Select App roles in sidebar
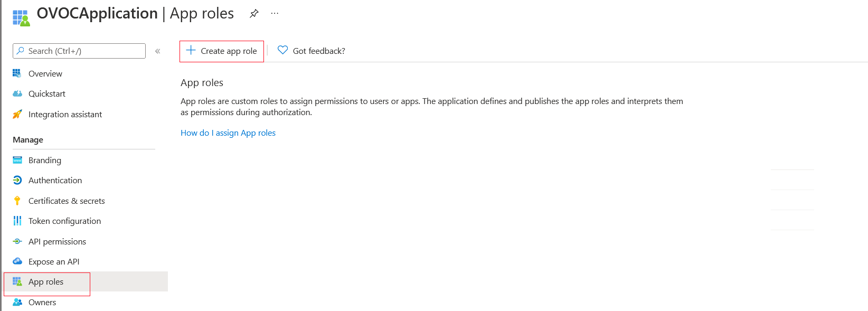Viewport: 868px width, 311px height. click(x=46, y=282)
